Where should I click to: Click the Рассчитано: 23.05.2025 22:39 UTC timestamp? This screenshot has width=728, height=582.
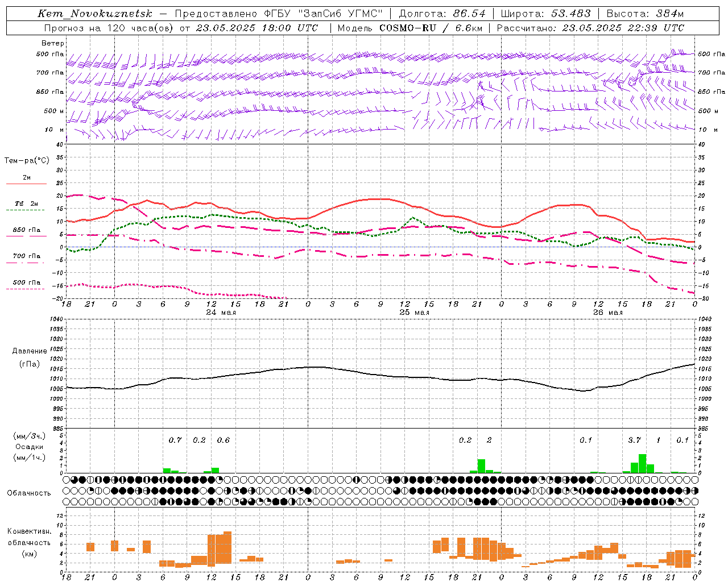[x=590, y=28]
